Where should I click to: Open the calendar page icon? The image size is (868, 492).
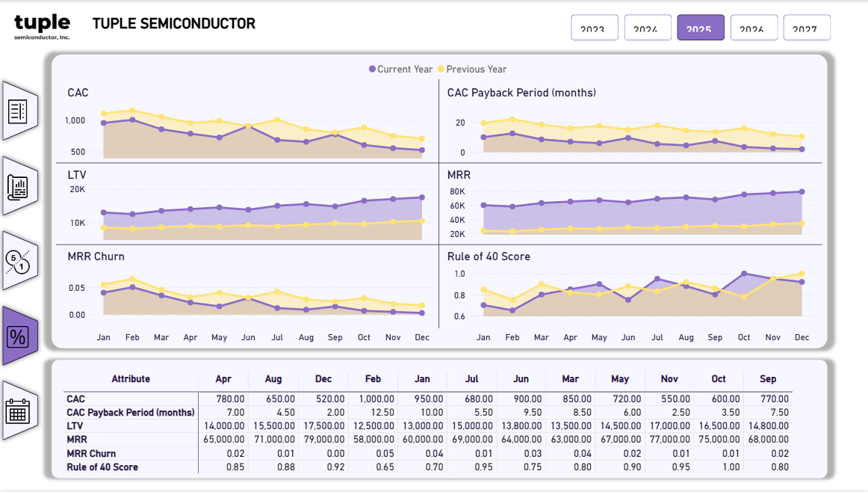click(20, 411)
